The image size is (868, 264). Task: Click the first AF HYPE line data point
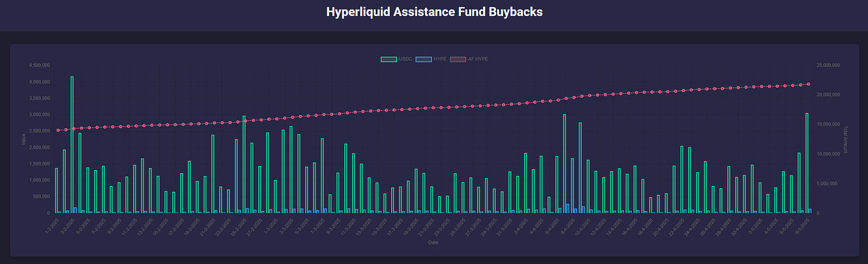pyautogui.click(x=58, y=130)
